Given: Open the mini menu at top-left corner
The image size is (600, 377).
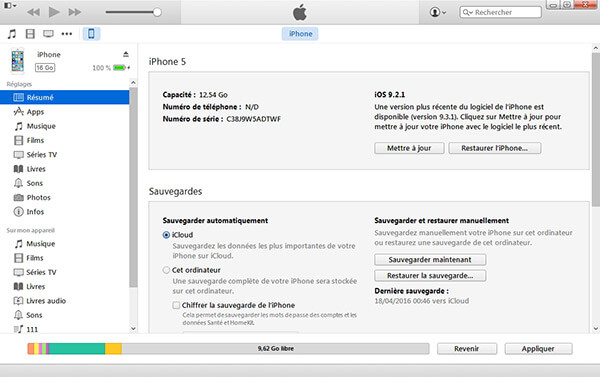Looking at the screenshot, I should click(10, 6).
